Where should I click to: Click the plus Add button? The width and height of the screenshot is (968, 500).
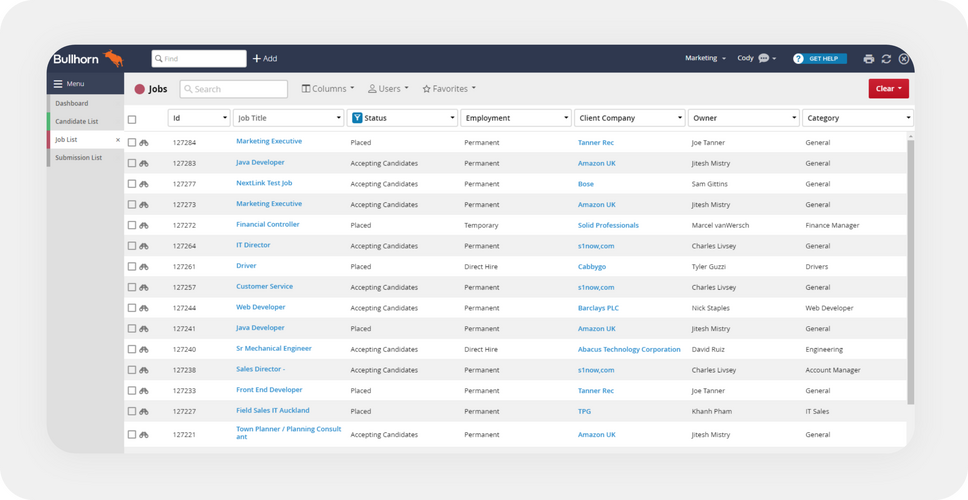coord(265,59)
